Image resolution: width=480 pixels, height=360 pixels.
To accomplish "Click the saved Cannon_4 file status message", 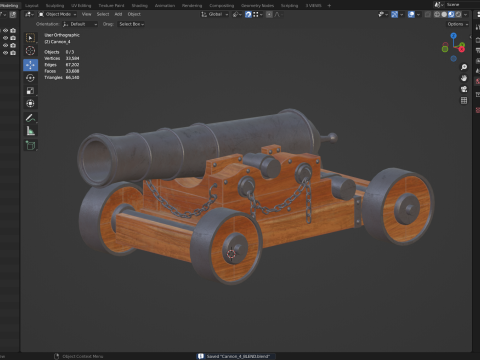I will pos(235,356).
